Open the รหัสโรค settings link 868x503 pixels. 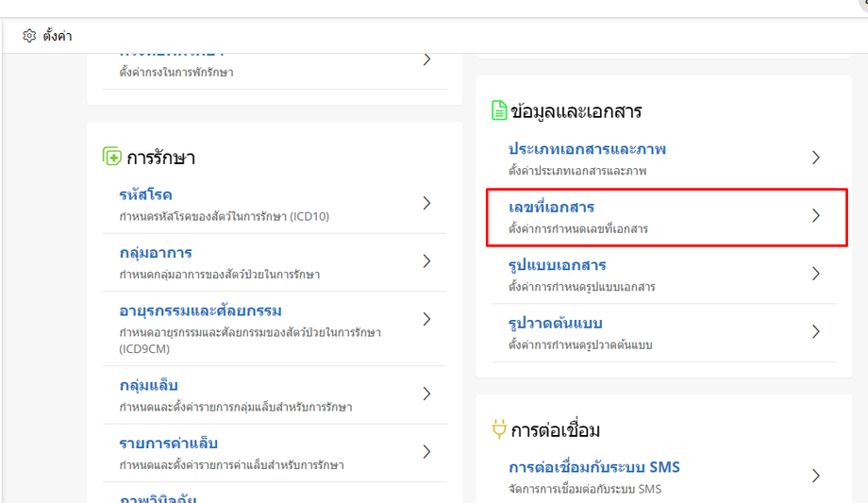(x=145, y=195)
